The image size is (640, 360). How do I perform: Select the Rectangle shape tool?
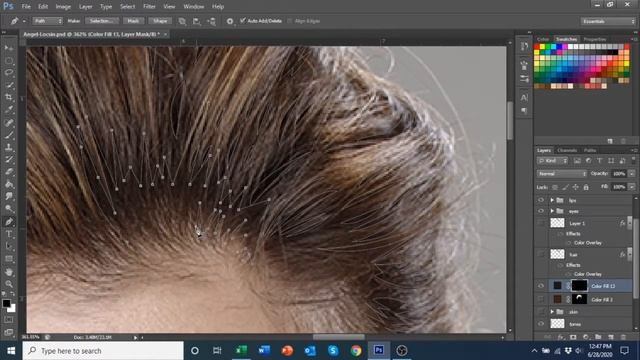[x=9, y=259]
